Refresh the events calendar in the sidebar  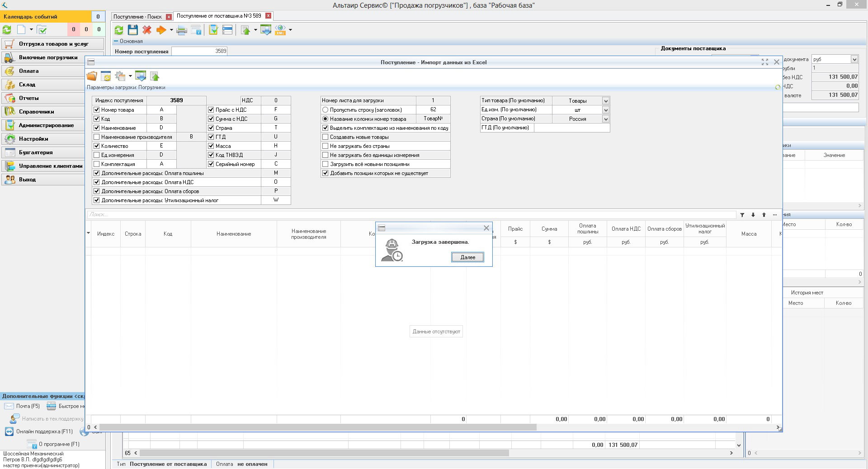(7, 30)
